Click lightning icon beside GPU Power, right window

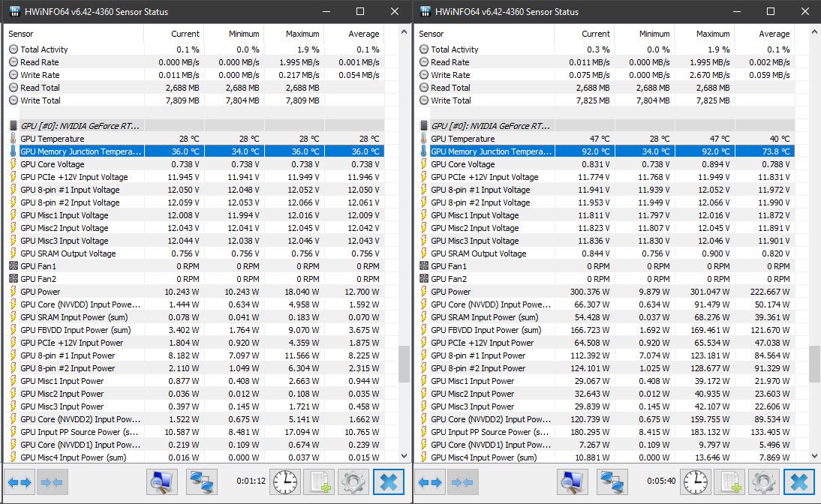click(424, 292)
